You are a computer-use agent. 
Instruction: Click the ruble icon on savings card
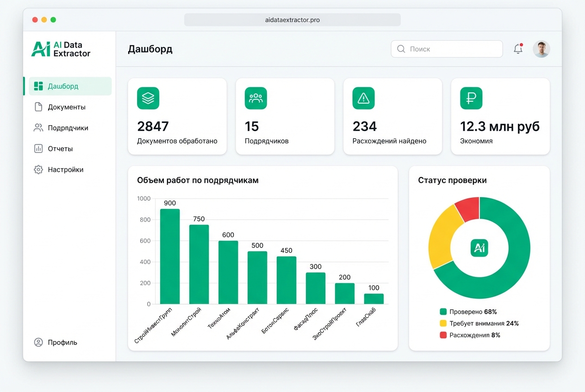pos(471,98)
